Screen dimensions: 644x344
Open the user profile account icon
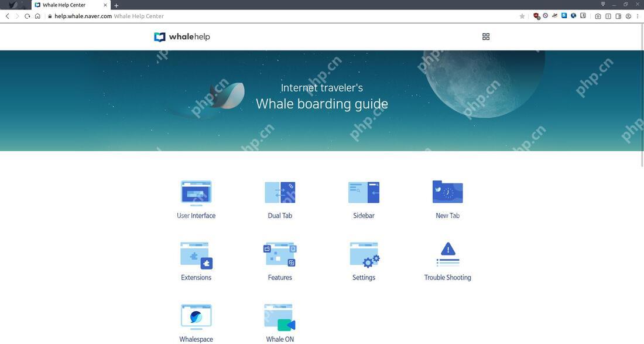tap(628, 16)
